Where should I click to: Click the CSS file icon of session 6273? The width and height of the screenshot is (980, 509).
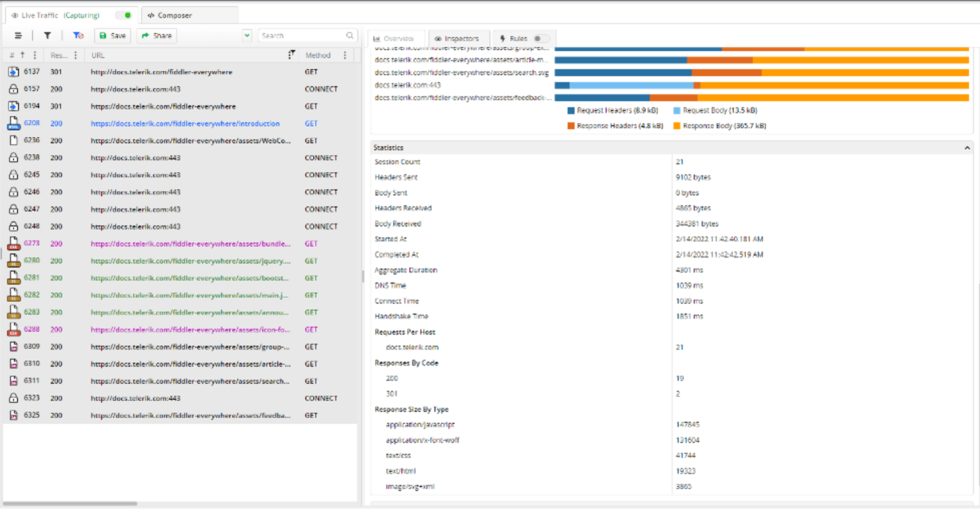(x=14, y=243)
